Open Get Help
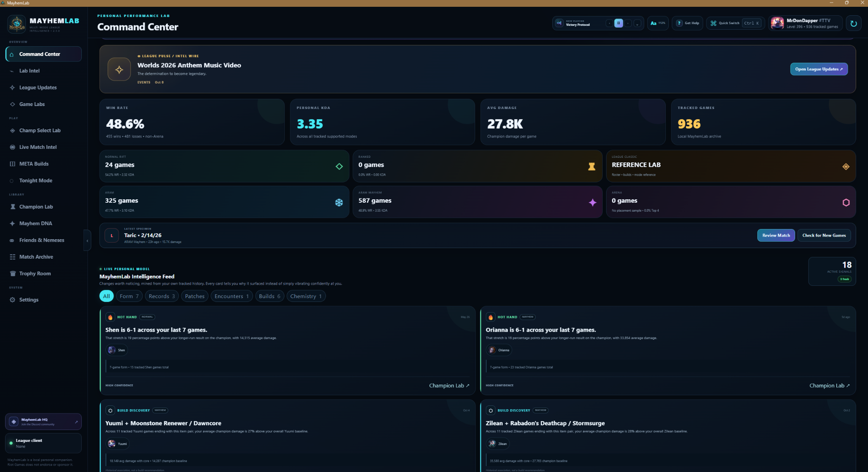This screenshot has height=472, width=868. [687, 23]
